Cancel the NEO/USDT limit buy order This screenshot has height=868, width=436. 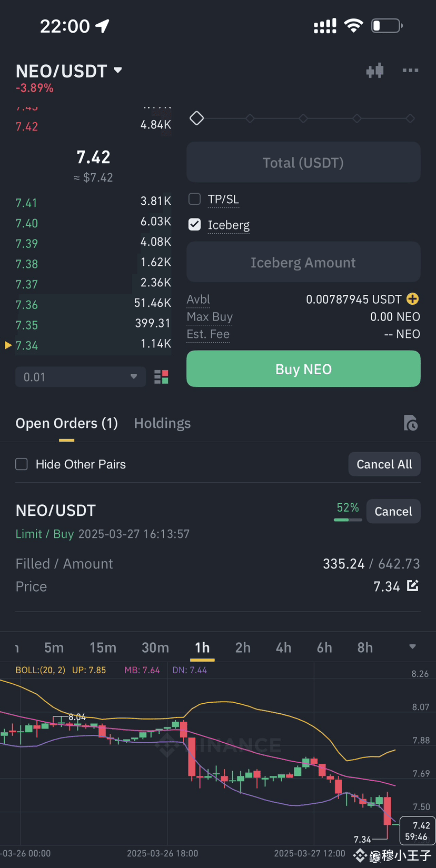tap(393, 511)
